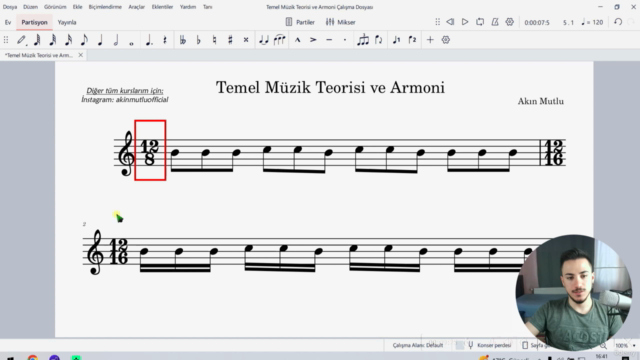Customize the note input toolbar
The width and height of the screenshot is (640, 360).
[x=446, y=40]
